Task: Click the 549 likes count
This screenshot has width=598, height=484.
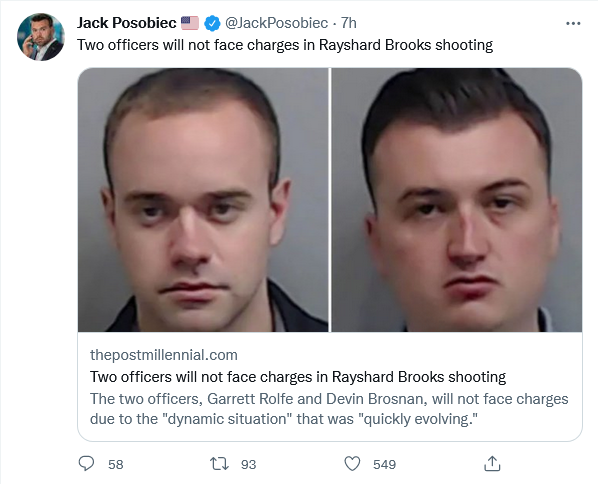Action: click(384, 464)
